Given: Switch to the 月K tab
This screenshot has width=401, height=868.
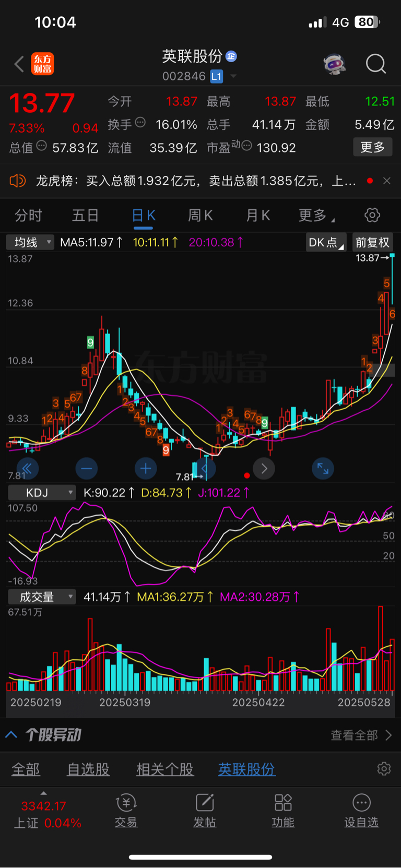Looking at the screenshot, I should pyautogui.click(x=258, y=216).
